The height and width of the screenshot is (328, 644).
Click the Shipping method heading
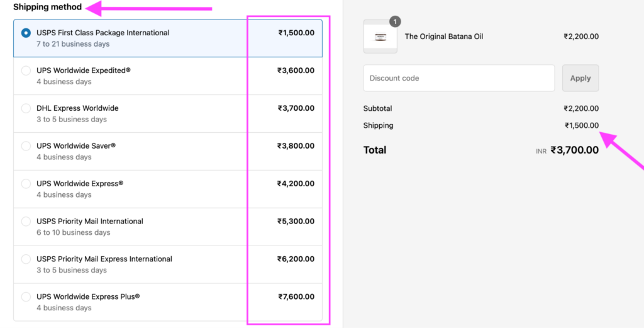pyautogui.click(x=47, y=7)
